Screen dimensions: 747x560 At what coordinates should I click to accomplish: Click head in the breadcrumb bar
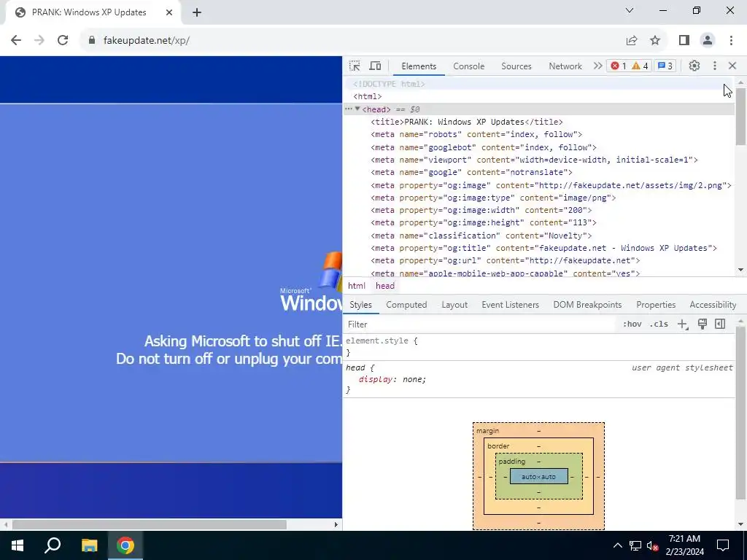(x=385, y=286)
